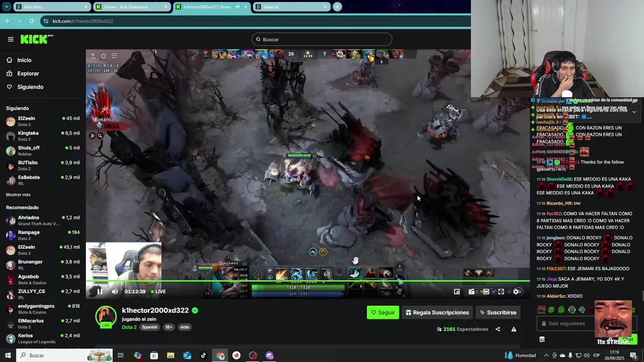Screen dimensions: 644x362
Task: Show hidden system tray icons
Action: click(x=546, y=355)
